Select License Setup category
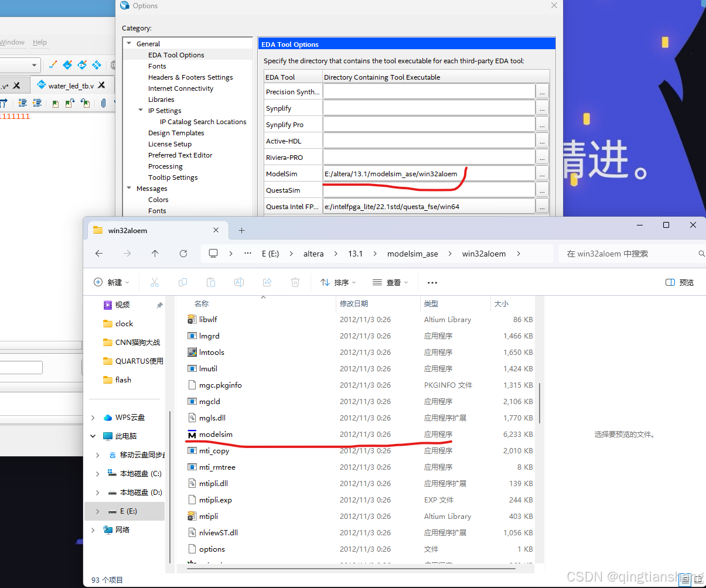Image resolution: width=706 pixels, height=588 pixels. (x=170, y=144)
